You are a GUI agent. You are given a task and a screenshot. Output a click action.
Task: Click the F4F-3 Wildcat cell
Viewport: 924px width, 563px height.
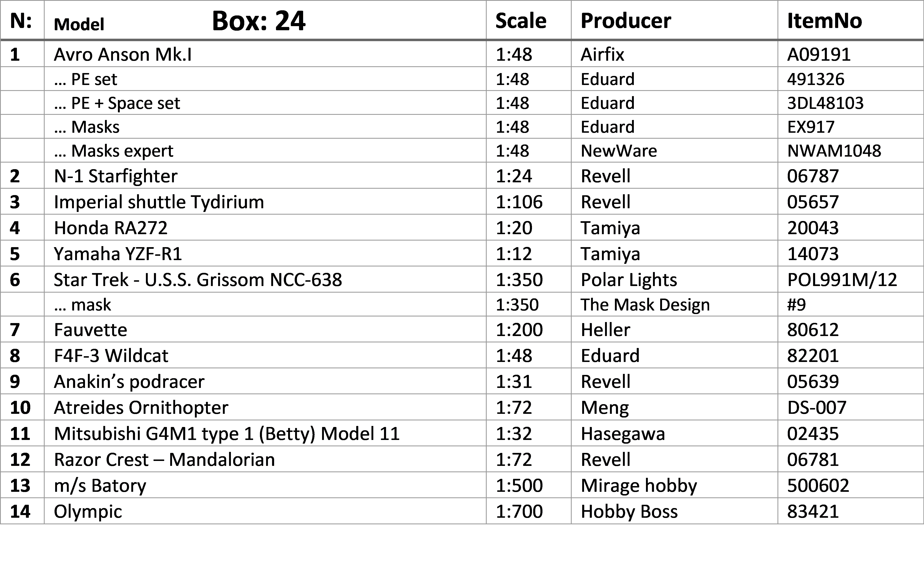point(265,355)
